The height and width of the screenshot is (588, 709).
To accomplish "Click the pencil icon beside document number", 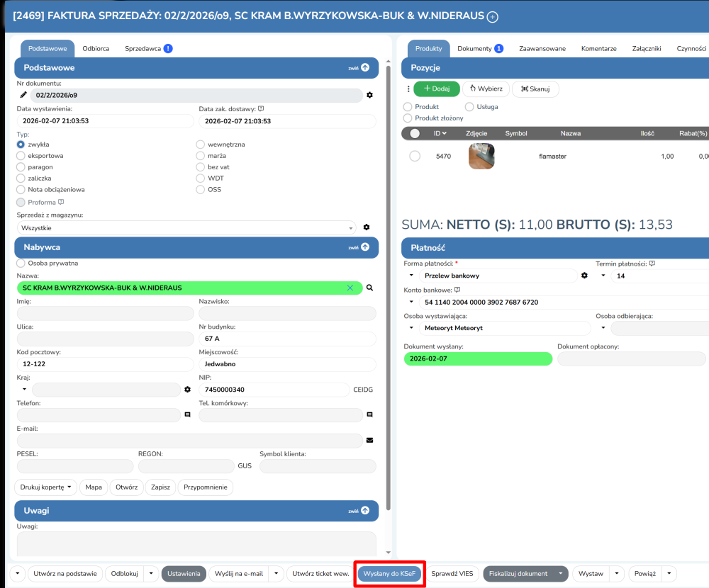I will [23, 94].
